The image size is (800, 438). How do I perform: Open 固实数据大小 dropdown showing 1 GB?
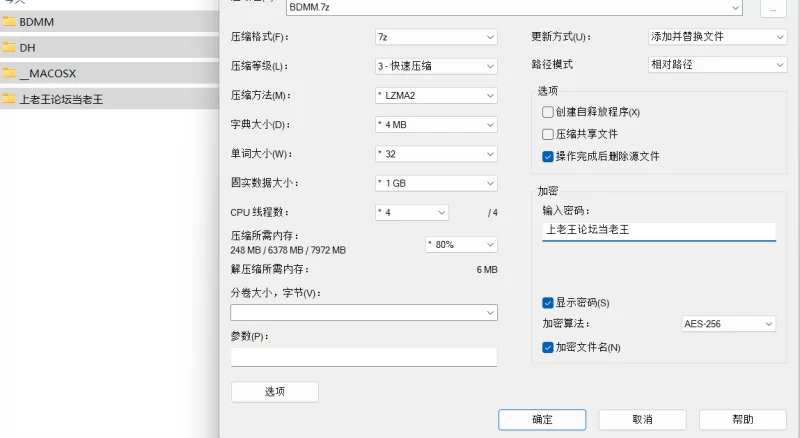[x=436, y=183]
